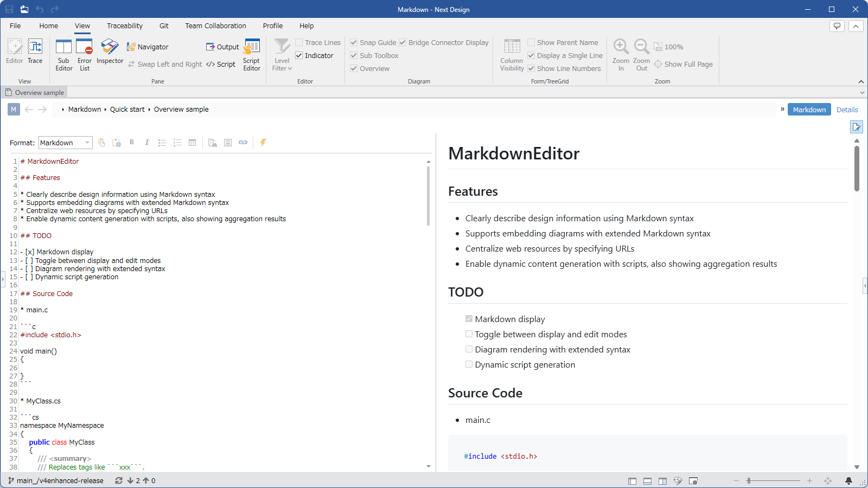
Task: Open the Error List pane
Action: [85, 55]
